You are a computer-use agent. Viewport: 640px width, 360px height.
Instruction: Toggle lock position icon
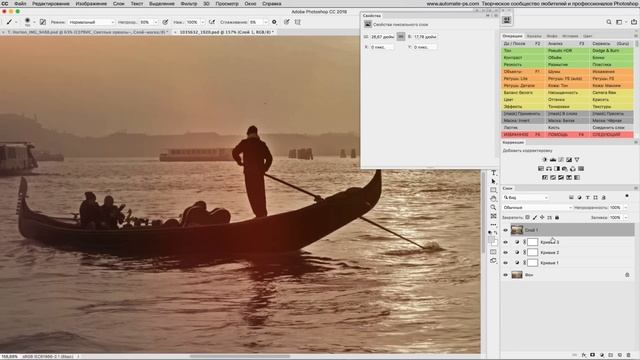(x=542, y=218)
